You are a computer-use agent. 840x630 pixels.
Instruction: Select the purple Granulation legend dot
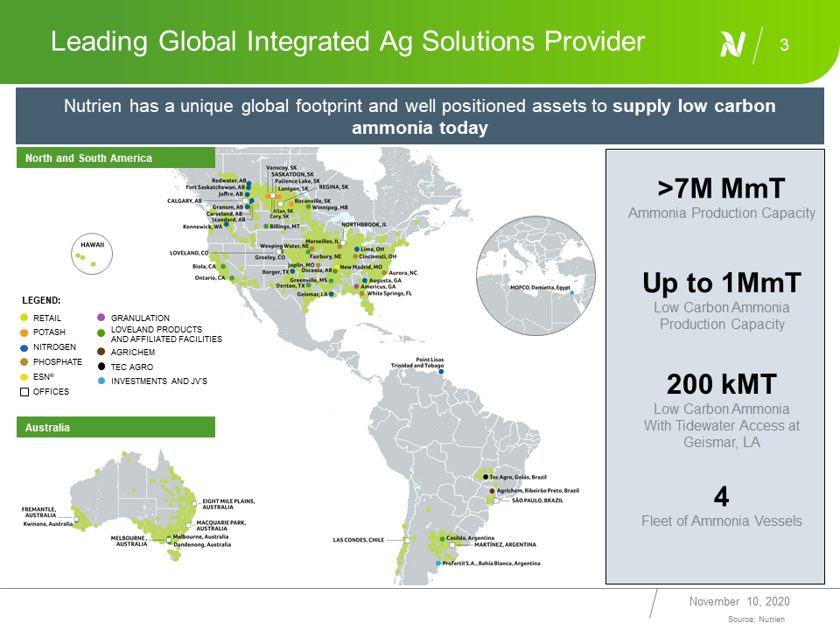click(101, 318)
